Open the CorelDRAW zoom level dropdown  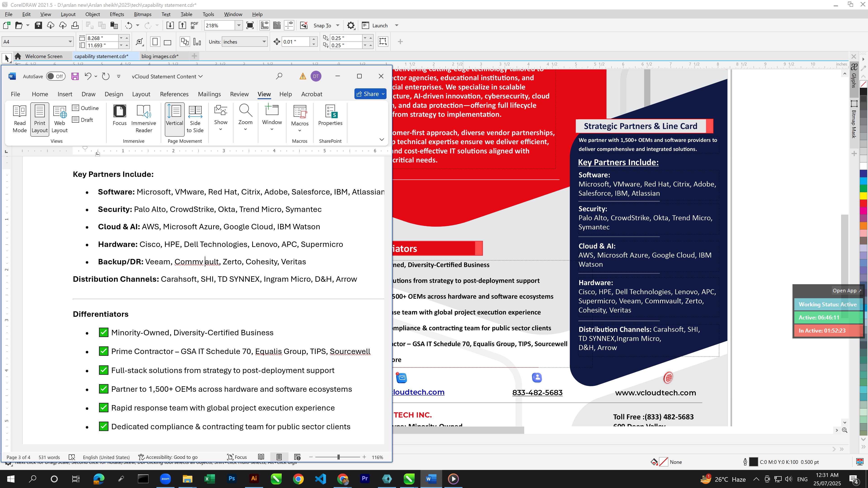tap(239, 25)
